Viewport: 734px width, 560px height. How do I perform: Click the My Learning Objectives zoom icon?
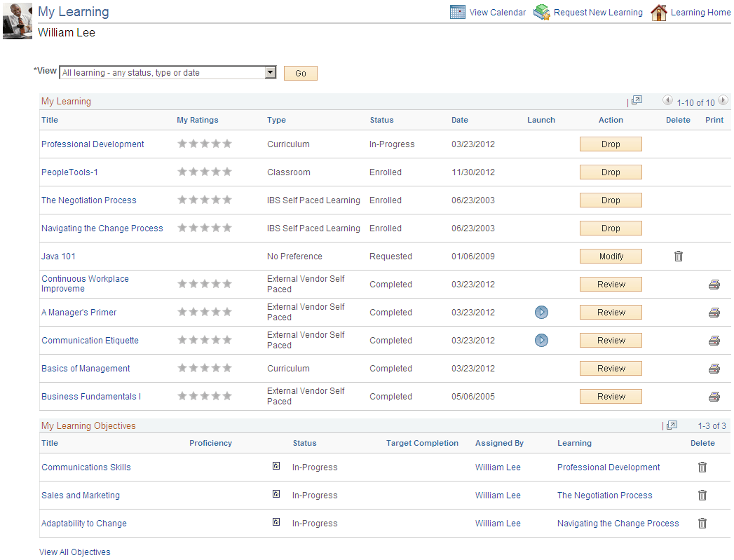click(671, 425)
